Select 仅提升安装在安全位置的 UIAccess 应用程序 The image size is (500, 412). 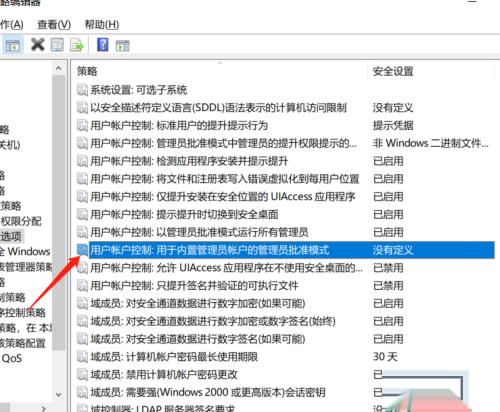[x=223, y=197]
